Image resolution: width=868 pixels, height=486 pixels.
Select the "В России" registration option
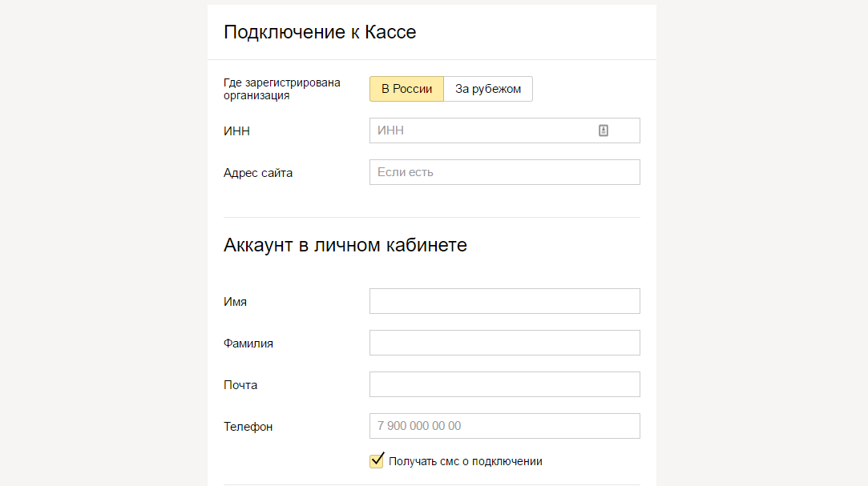[406, 89]
